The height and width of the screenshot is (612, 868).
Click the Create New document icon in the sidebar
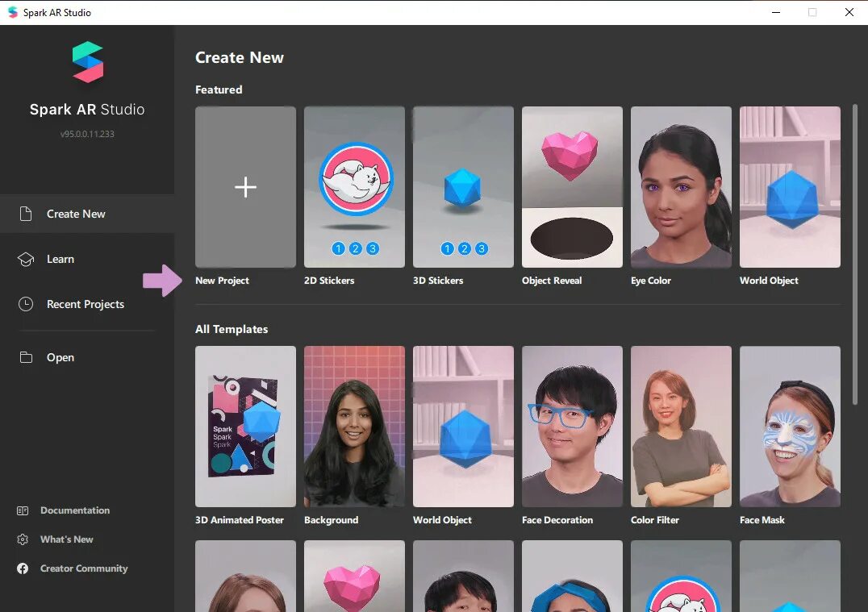[26, 214]
